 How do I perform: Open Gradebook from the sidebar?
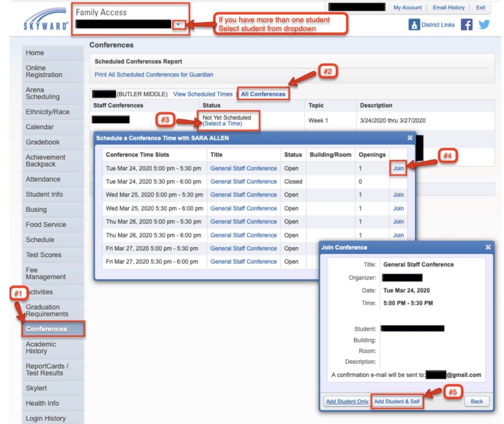[53, 142]
